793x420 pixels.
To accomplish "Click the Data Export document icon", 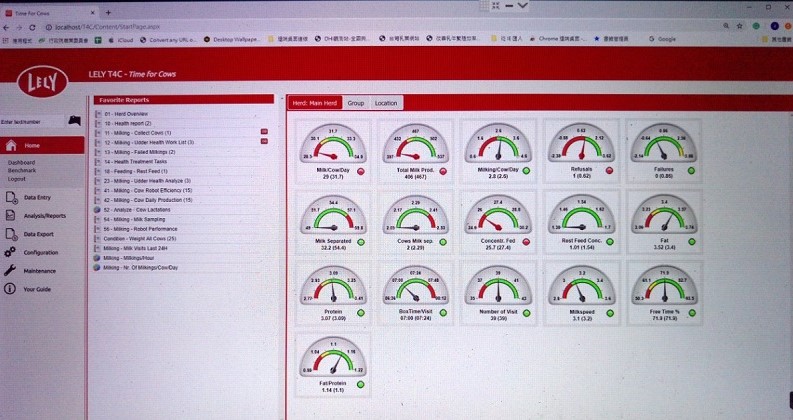I will click(11, 234).
